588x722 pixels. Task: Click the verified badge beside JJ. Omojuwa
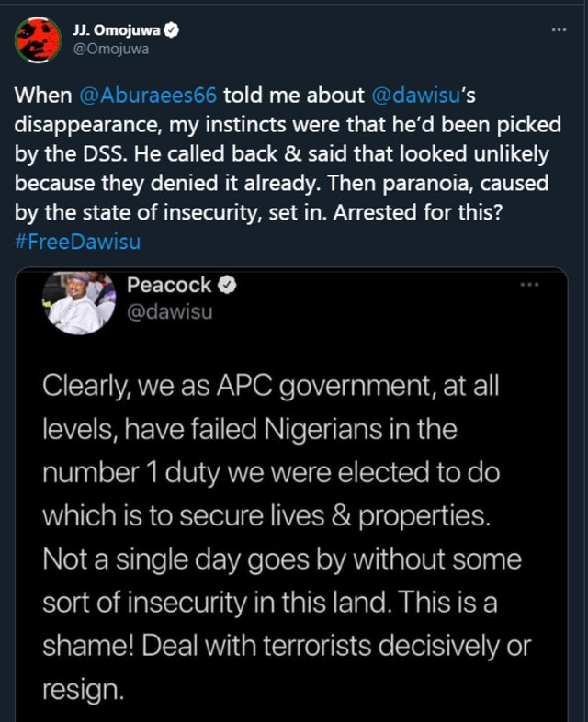[171, 30]
